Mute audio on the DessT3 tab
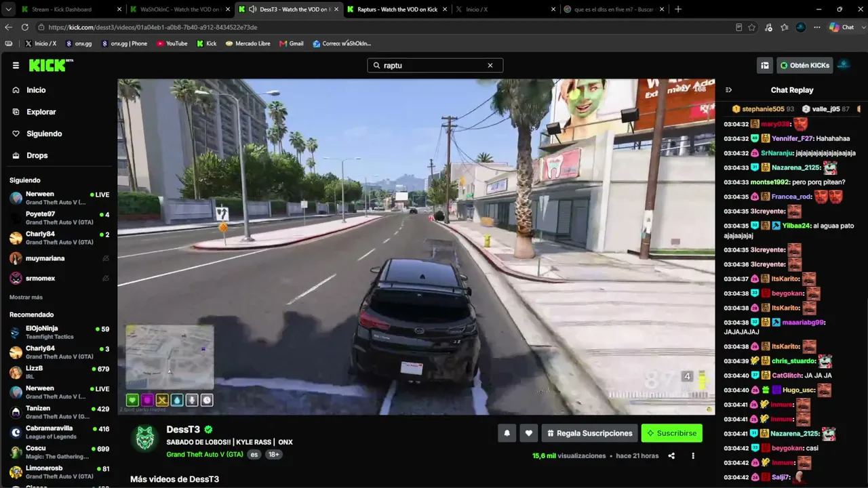This screenshot has width=868, height=488. tap(252, 9)
